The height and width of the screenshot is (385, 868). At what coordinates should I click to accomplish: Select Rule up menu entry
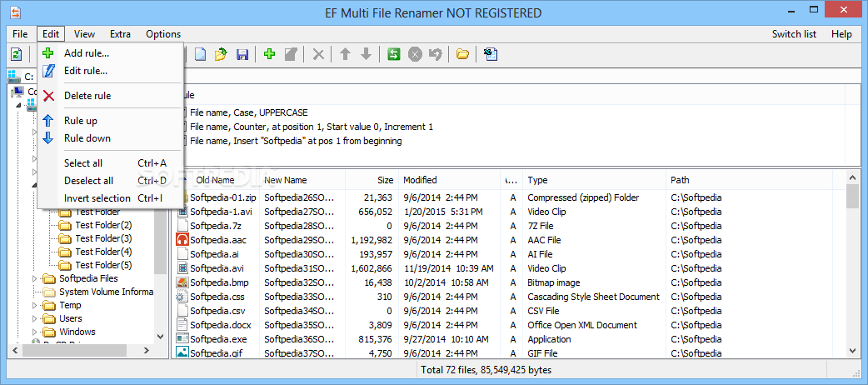[x=111, y=121]
